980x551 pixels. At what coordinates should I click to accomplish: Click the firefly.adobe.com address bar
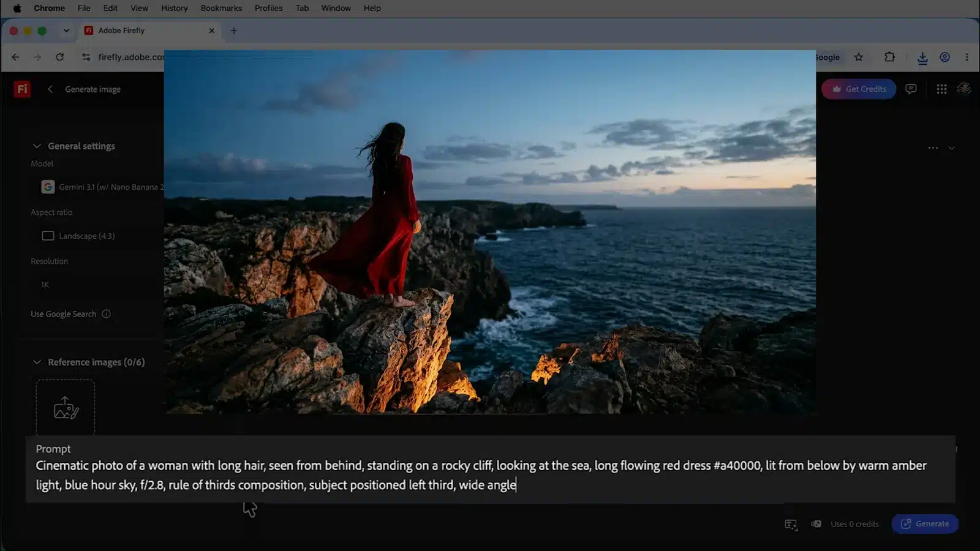point(131,57)
